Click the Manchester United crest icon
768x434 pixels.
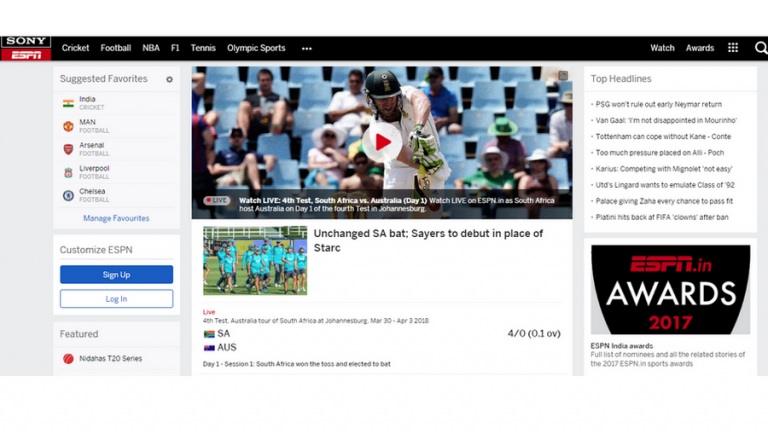[68, 126]
